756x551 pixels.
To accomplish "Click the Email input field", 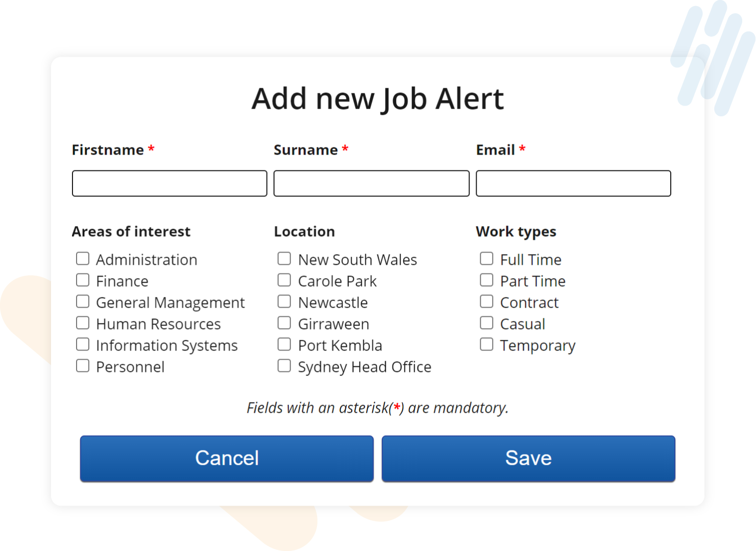I will pos(573,183).
